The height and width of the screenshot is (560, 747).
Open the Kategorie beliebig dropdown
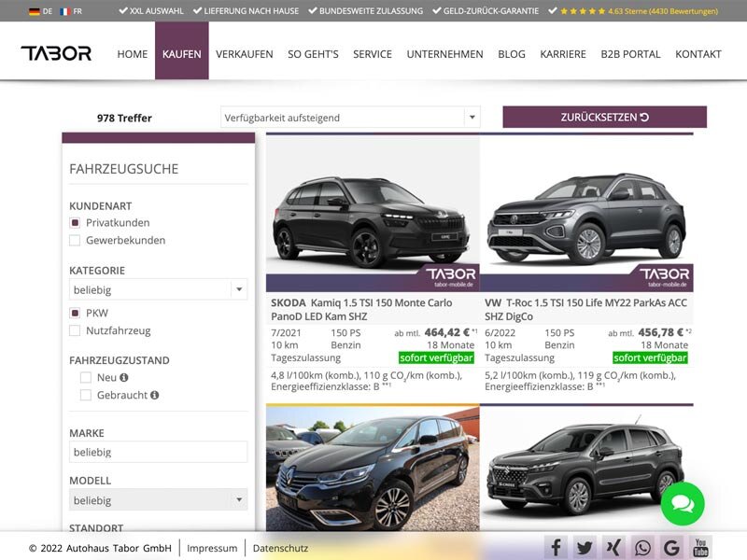point(157,287)
